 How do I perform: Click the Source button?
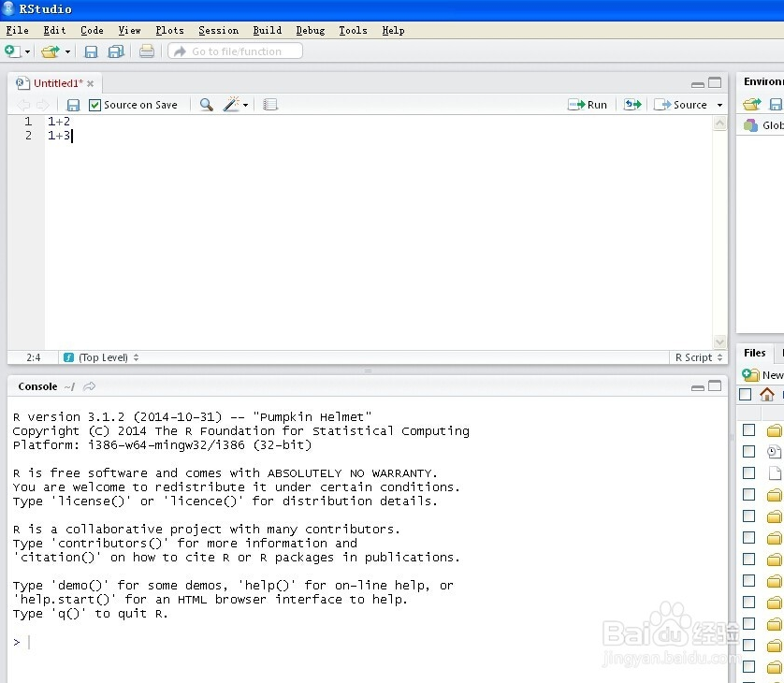point(680,105)
